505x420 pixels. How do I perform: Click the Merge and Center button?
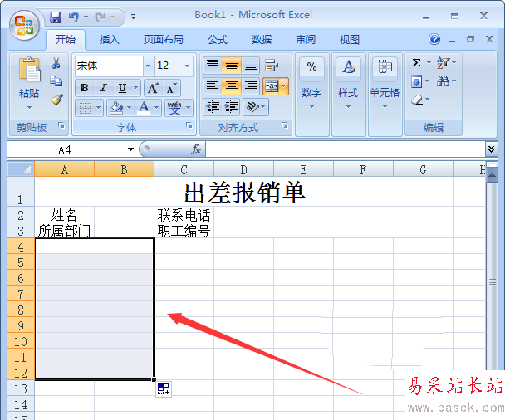272,86
